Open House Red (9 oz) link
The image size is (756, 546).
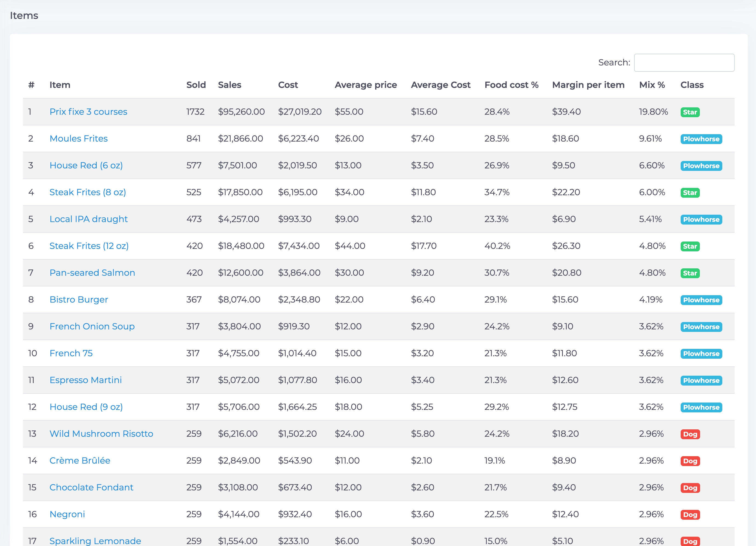click(86, 407)
